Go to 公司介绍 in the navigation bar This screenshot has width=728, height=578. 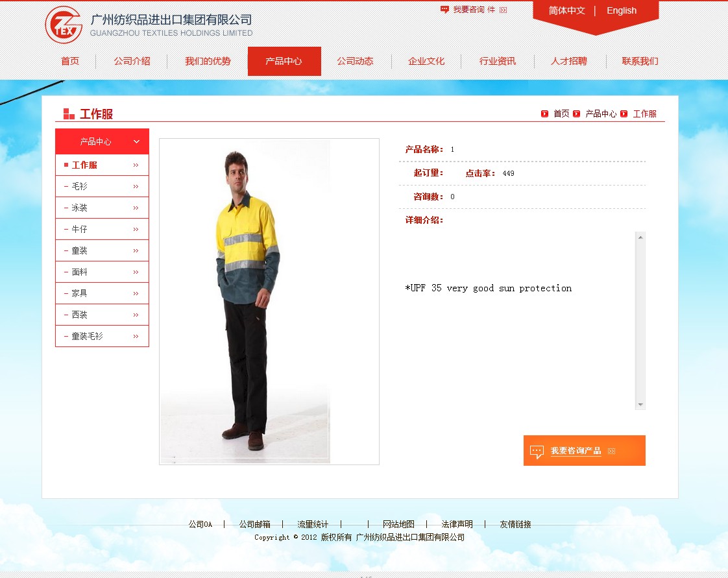[132, 61]
